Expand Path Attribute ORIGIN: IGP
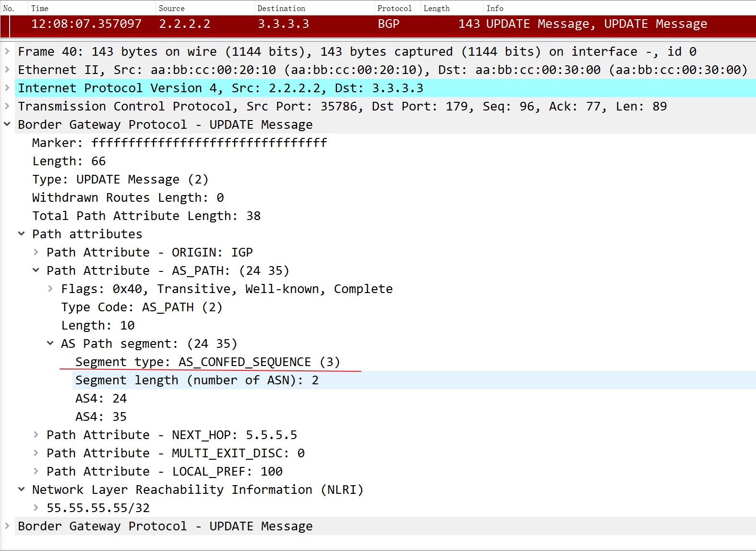Screen dimensions: 756x551 (x=36, y=252)
